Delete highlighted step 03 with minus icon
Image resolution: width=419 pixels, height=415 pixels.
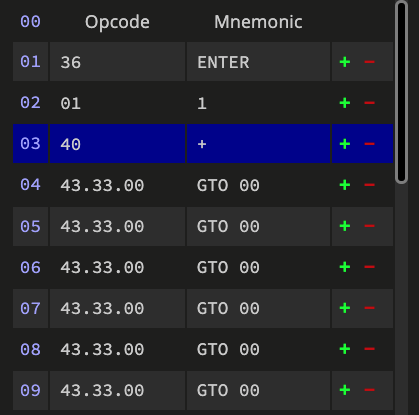[x=369, y=144]
